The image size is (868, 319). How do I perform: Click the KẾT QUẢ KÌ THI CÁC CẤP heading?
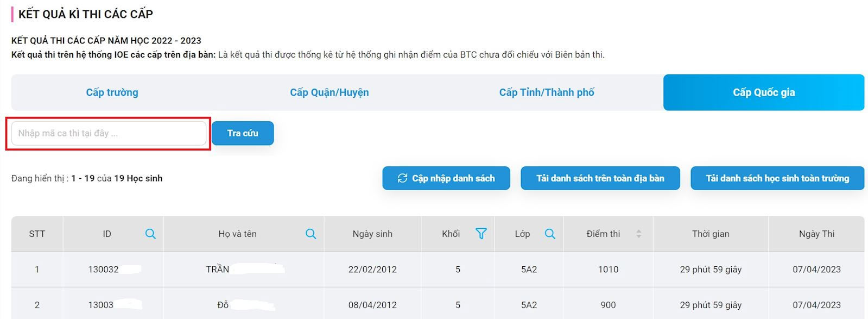[x=86, y=14]
